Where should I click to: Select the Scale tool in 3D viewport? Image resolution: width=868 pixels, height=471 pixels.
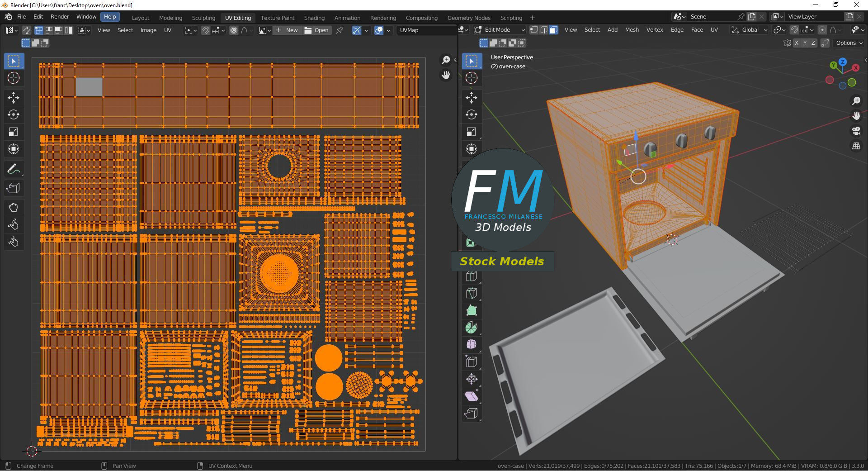tap(472, 132)
